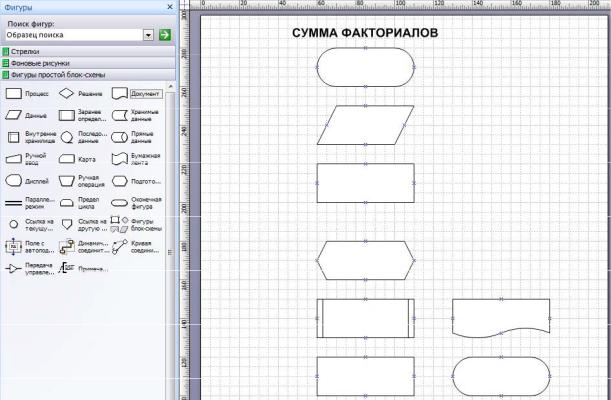Screen dimensions: 611x400
Task: Select the Процесс shape in the stencil
Action: 26,93
